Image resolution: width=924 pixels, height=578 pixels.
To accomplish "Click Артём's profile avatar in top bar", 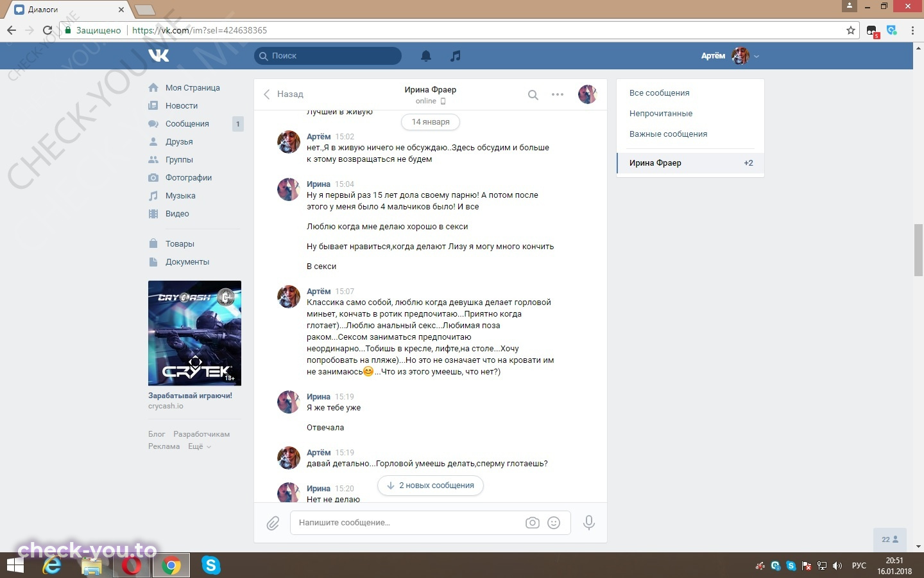I will [740, 56].
